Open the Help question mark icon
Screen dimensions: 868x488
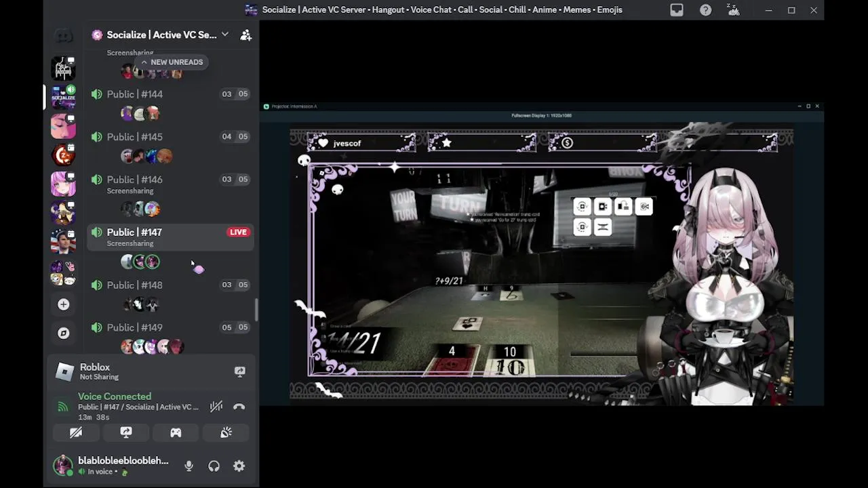[705, 10]
